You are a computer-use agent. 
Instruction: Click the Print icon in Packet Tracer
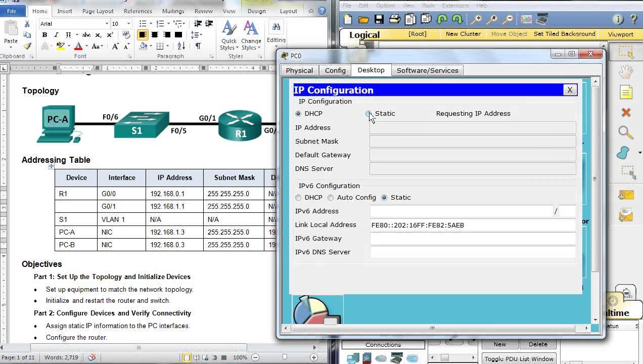(x=395, y=20)
